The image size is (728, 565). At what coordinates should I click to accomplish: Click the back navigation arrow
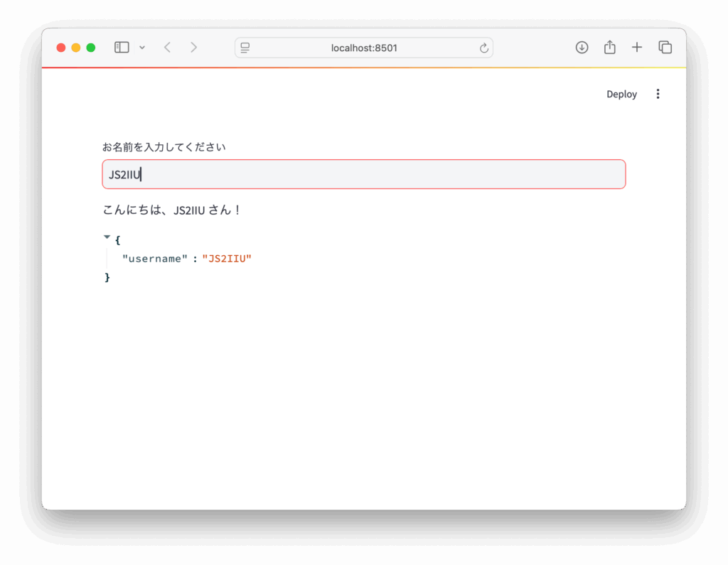167,47
